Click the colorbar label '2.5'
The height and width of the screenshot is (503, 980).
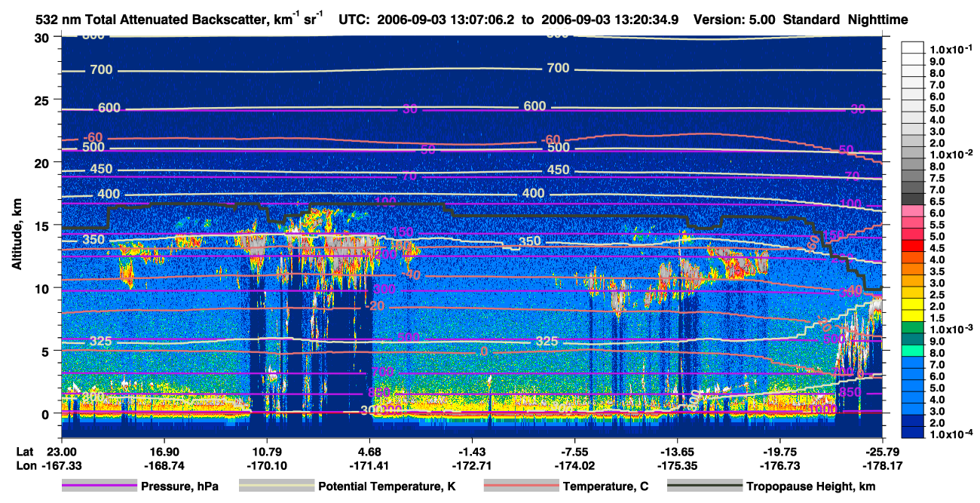coord(936,295)
